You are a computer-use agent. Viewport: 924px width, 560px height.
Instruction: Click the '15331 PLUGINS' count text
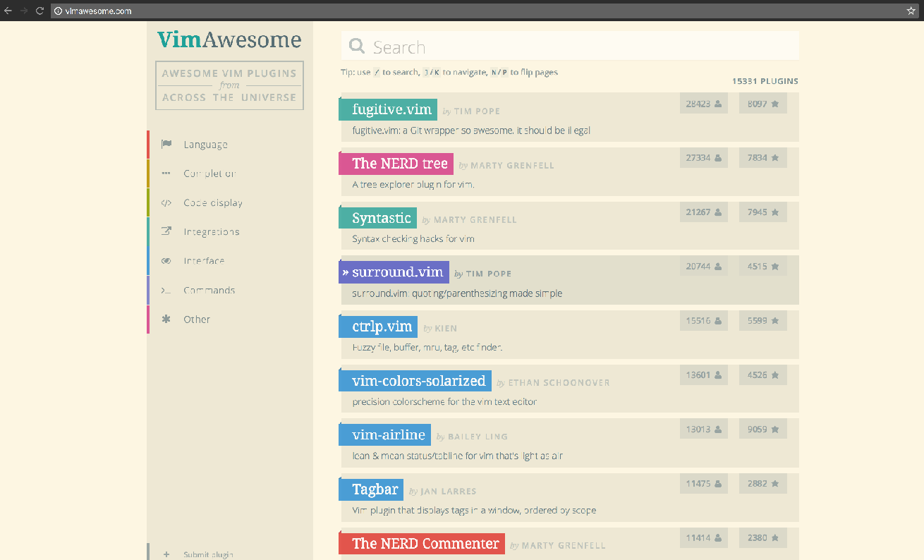765,81
